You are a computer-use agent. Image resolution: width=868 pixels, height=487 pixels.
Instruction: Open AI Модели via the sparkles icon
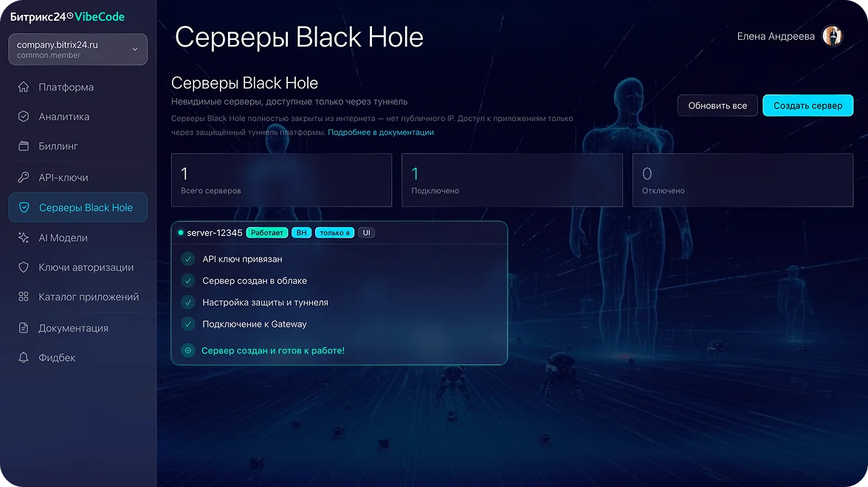(x=24, y=238)
